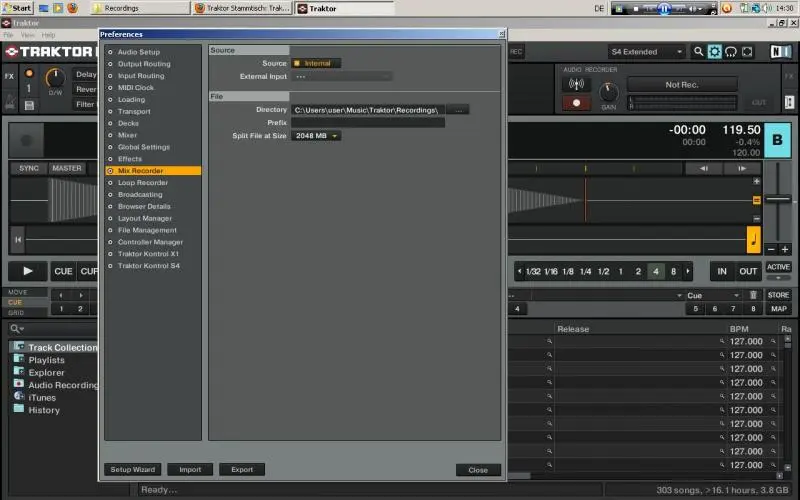Image resolution: width=800 pixels, height=500 pixels.
Task: Adjust the deck B tempo fader
Action: [x=778, y=201]
